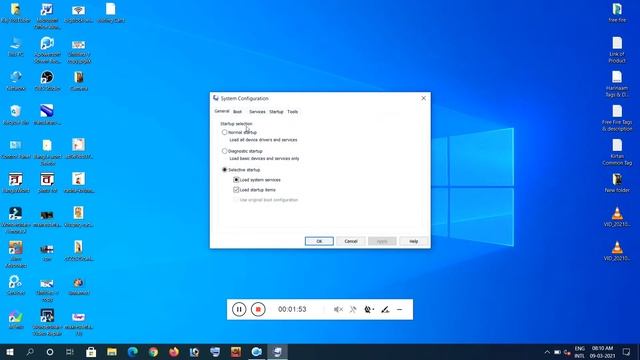The width and height of the screenshot is (640, 360).
Task: Select the Kirtan Common Tag file
Action: [x=617, y=152]
